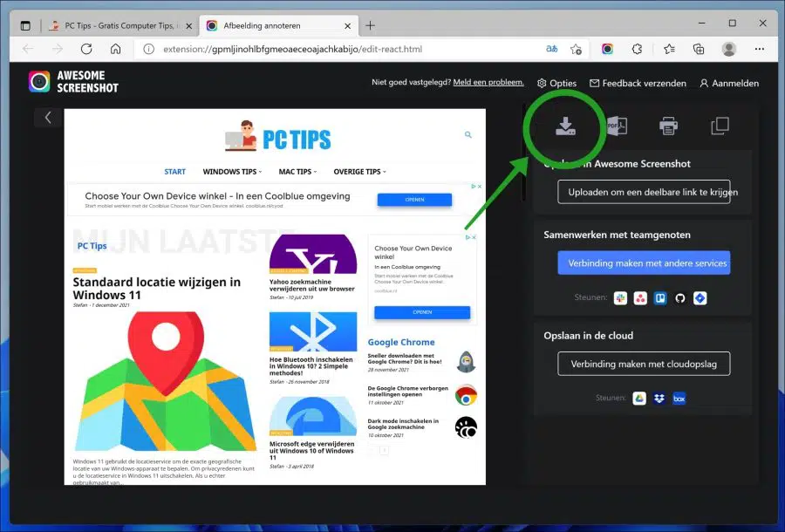Choose Google Drive cloud storage icon
Viewport: 785px width, 532px height.
pyautogui.click(x=639, y=399)
